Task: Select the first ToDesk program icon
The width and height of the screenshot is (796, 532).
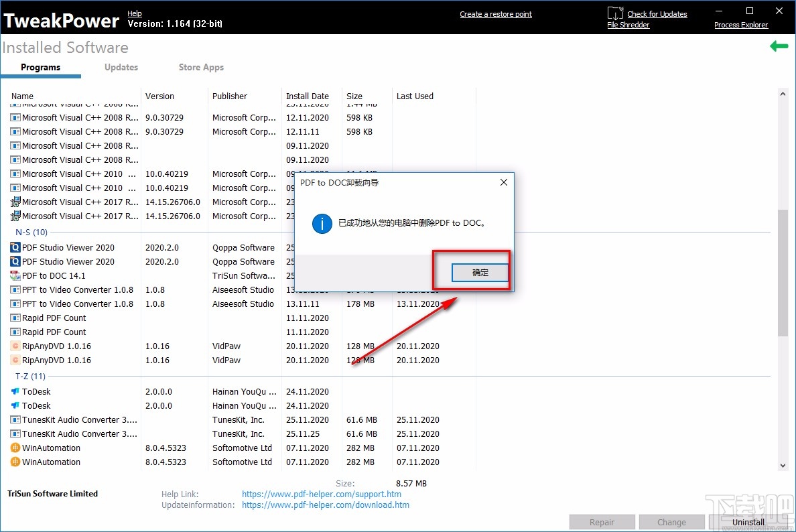Action: point(15,391)
